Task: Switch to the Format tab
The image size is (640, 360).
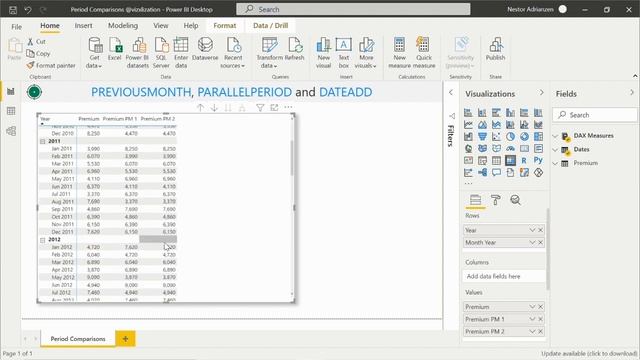Action: pos(224,25)
